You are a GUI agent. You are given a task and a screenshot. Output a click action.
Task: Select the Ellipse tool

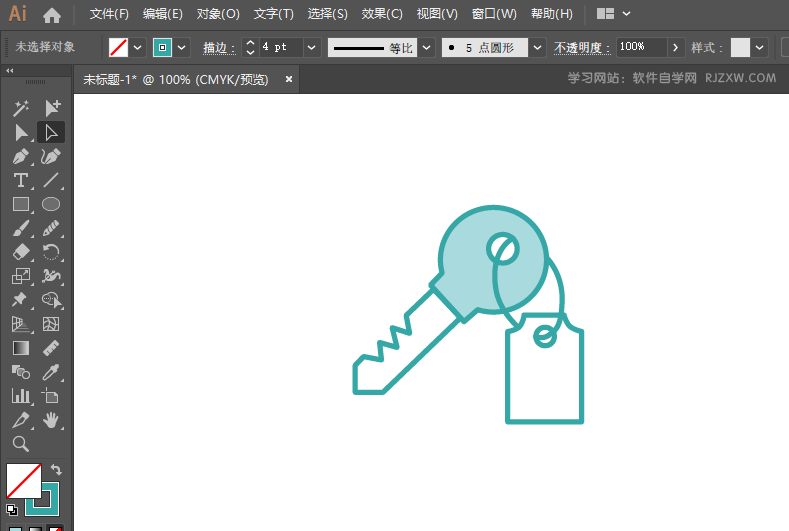[51, 204]
